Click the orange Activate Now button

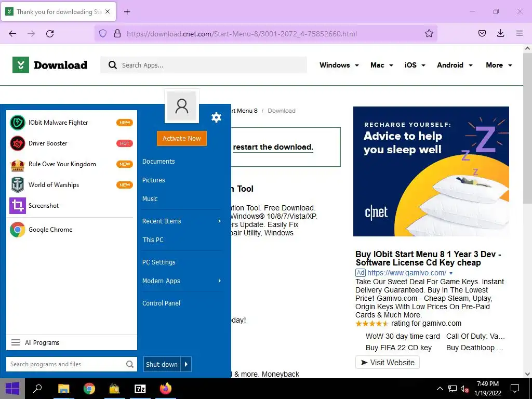[x=181, y=138]
